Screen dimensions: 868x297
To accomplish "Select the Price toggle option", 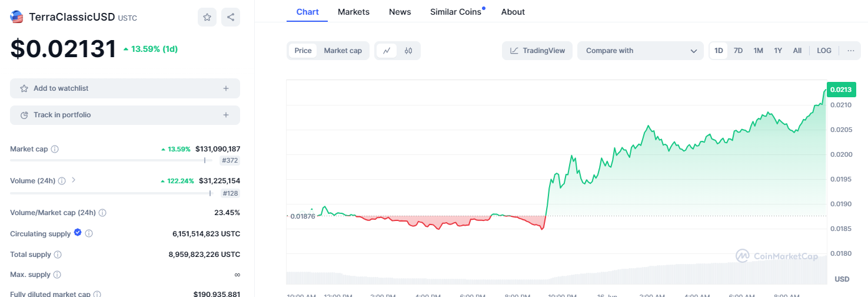I will pos(303,51).
